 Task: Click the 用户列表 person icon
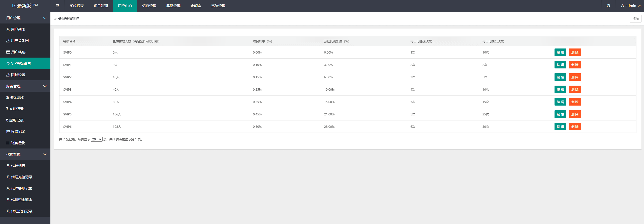coord(8,29)
